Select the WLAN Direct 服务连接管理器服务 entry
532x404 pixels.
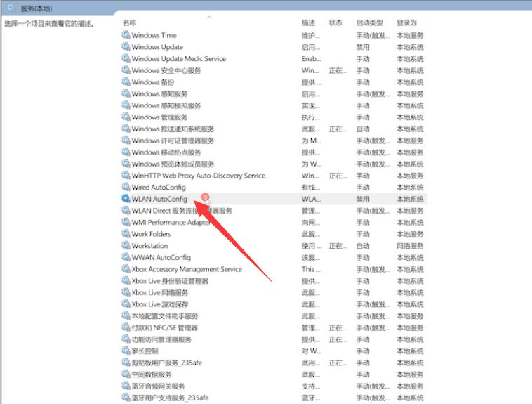(x=182, y=211)
